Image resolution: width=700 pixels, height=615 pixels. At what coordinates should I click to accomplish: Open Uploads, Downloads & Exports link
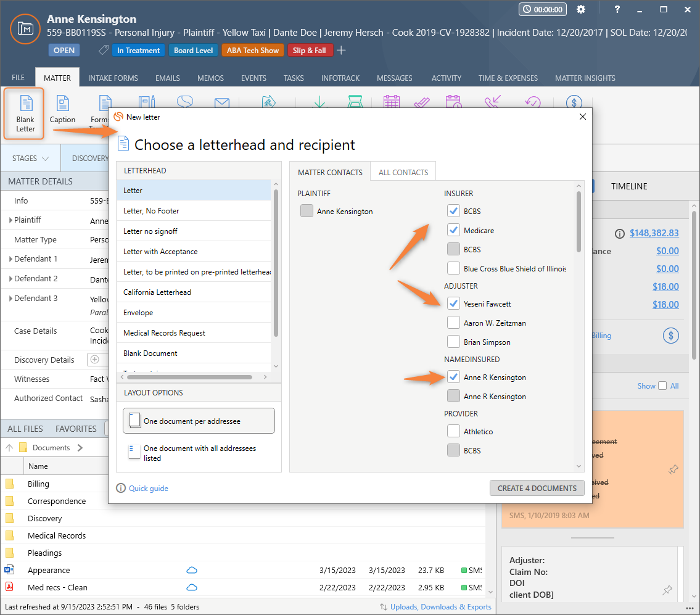440,606
